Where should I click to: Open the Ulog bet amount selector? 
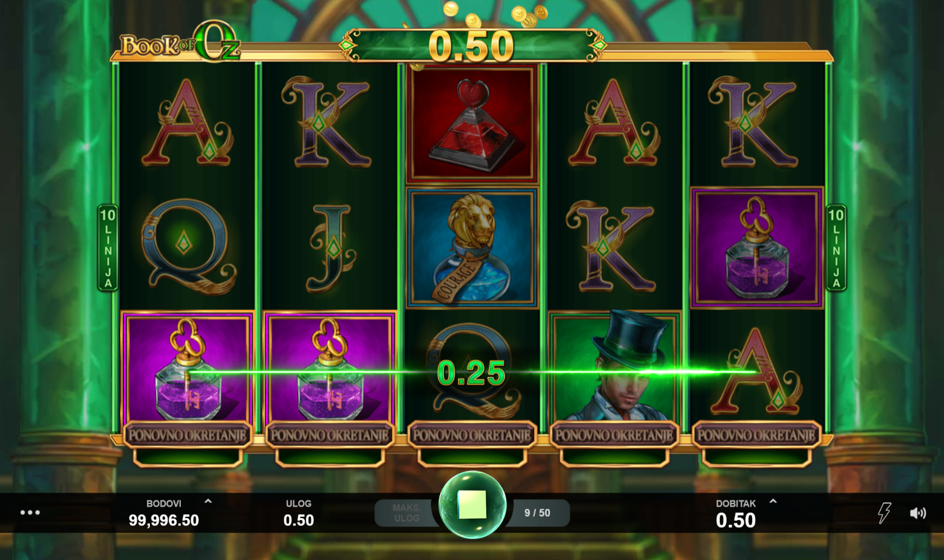[x=299, y=513]
